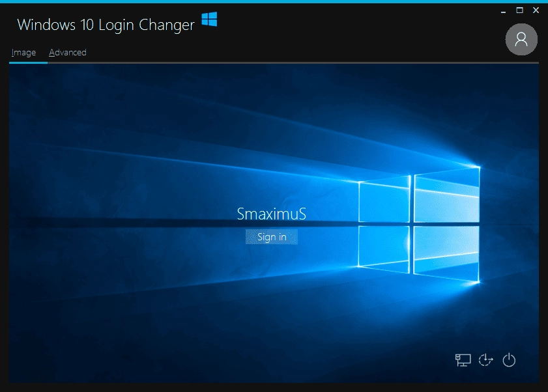Close the Login Changer window

click(x=536, y=10)
